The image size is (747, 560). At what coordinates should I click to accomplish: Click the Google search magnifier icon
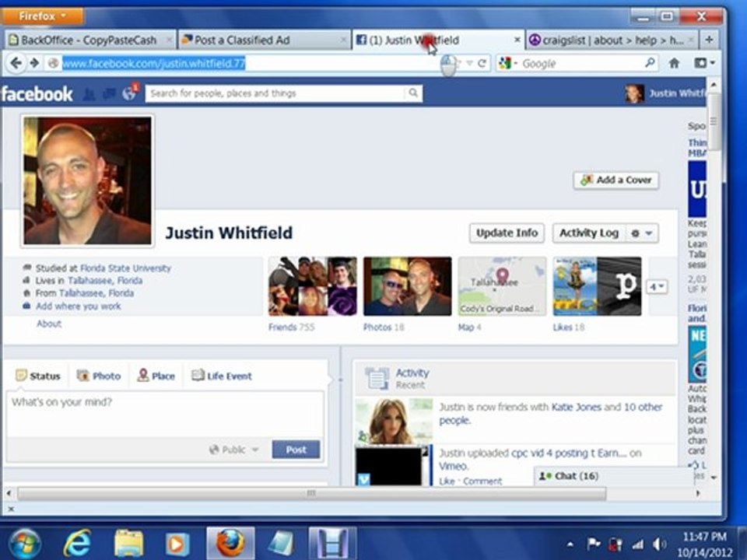[x=650, y=62]
